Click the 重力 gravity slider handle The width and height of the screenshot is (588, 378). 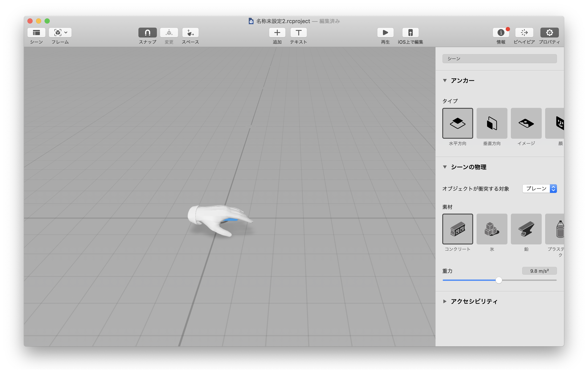pyautogui.click(x=499, y=280)
